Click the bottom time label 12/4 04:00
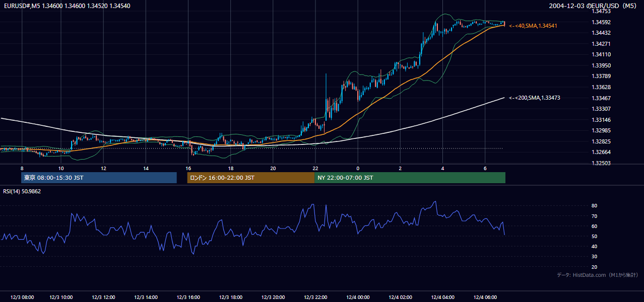This screenshot has width=644, height=302. click(442, 297)
